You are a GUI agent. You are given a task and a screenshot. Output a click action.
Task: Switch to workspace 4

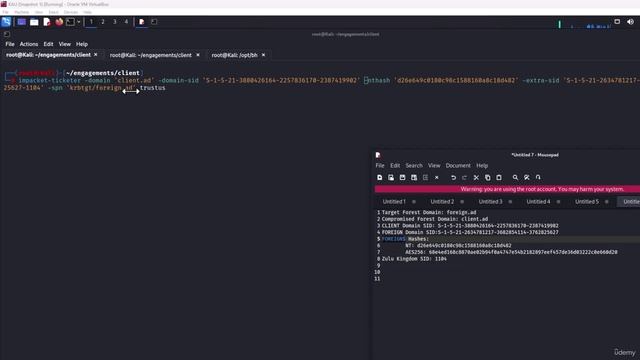(126, 22)
